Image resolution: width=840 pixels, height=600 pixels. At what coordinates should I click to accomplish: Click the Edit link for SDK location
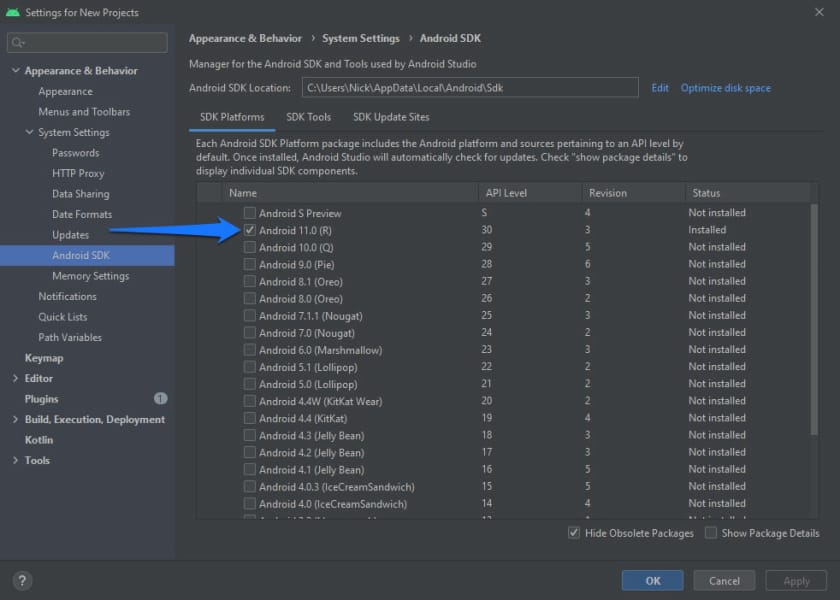point(660,88)
